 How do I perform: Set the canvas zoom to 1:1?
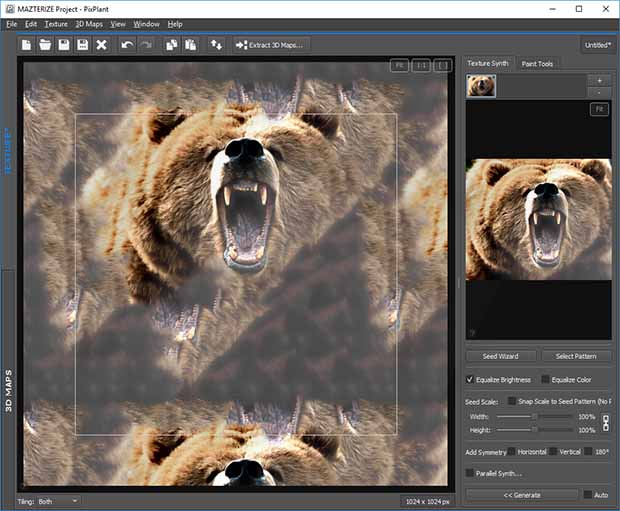click(421, 66)
